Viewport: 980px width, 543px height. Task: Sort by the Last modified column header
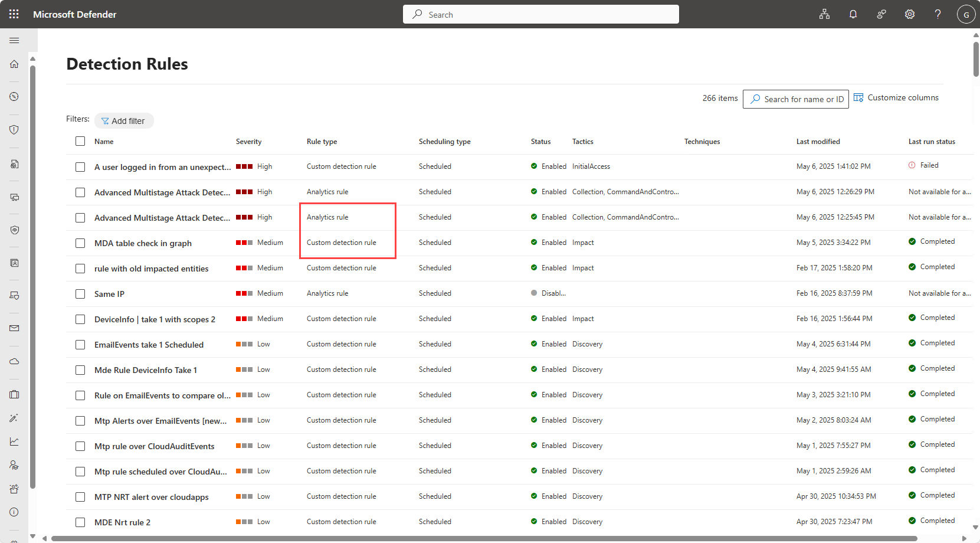point(818,142)
